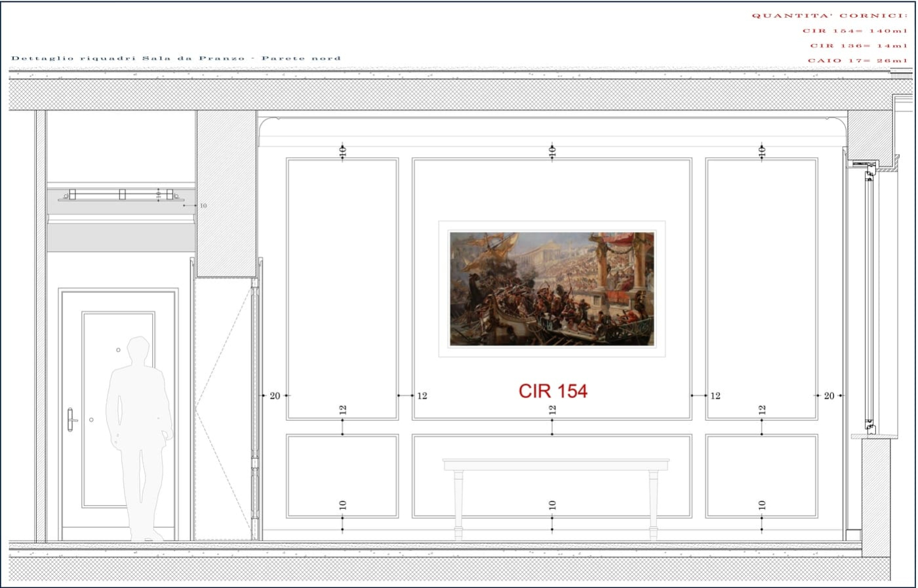Select the console table under the painting
Viewport: 918px width, 588px height.
pyautogui.click(x=556, y=498)
